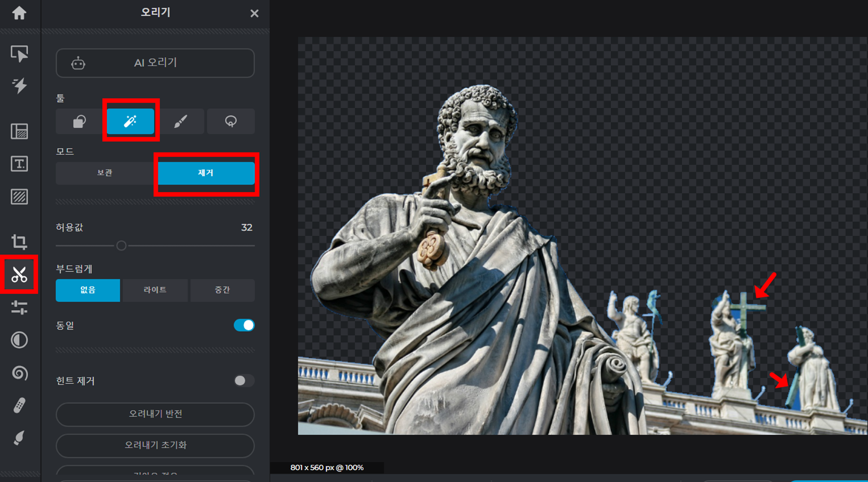Open the half-circle Filter tool
Viewport: 868px width, 482px height.
(x=19, y=340)
